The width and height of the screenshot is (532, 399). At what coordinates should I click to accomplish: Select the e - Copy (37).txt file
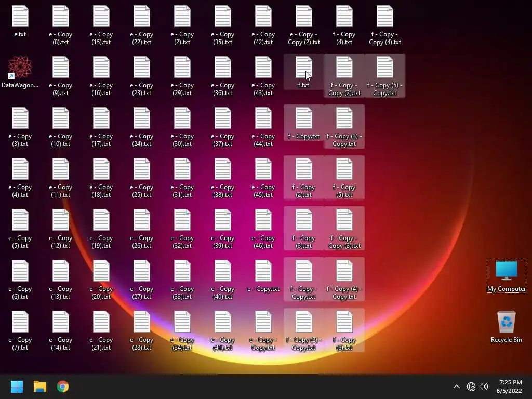(222, 127)
